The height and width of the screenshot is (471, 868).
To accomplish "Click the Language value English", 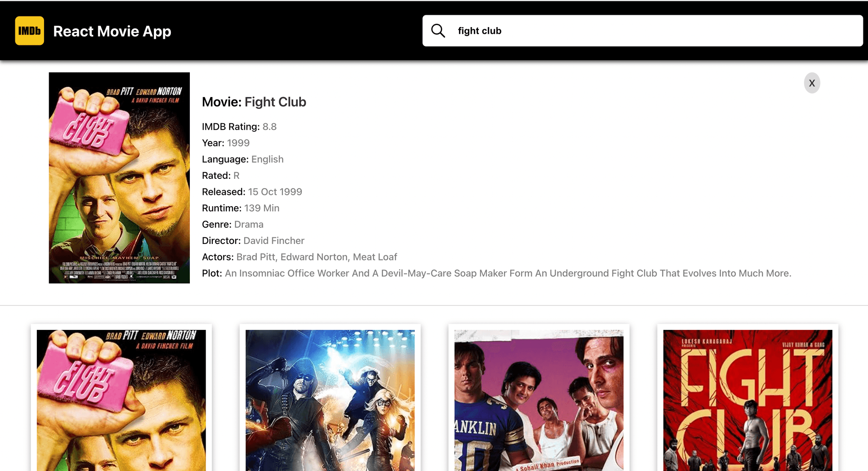I will tap(267, 159).
